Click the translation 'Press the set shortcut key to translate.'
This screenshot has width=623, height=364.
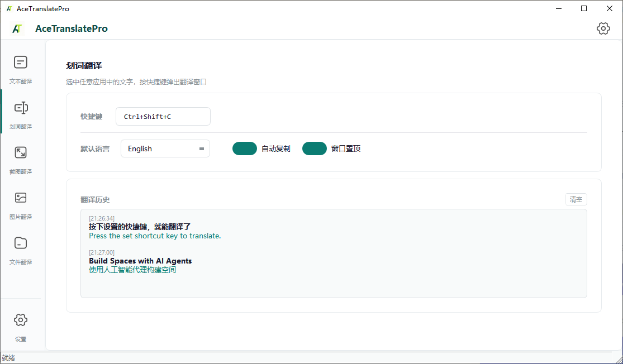155,236
